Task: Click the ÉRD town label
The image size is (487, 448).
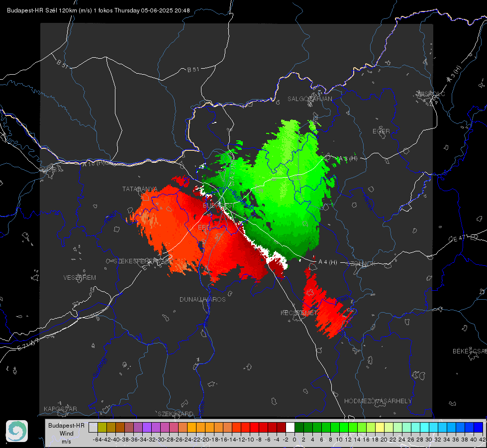Action: point(204,227)
